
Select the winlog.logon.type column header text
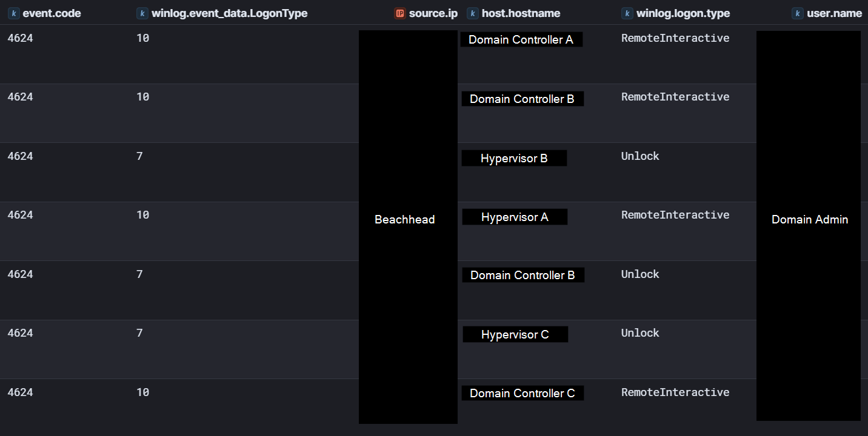683,13
